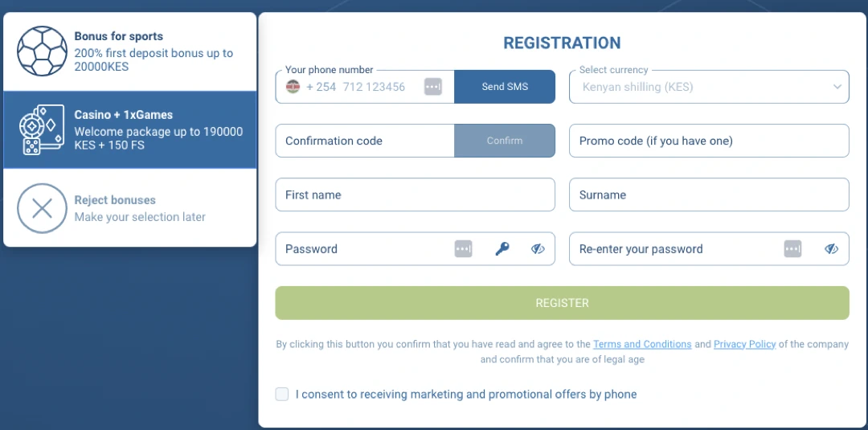
Task: Click the casino cards and dice icon
Action: pyautogui.click(x=42, y=129)
